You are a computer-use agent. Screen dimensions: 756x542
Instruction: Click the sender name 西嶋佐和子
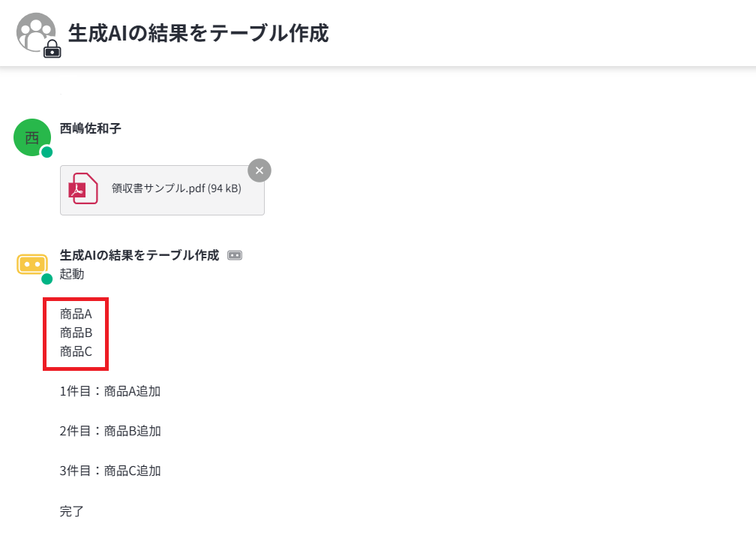91,128
